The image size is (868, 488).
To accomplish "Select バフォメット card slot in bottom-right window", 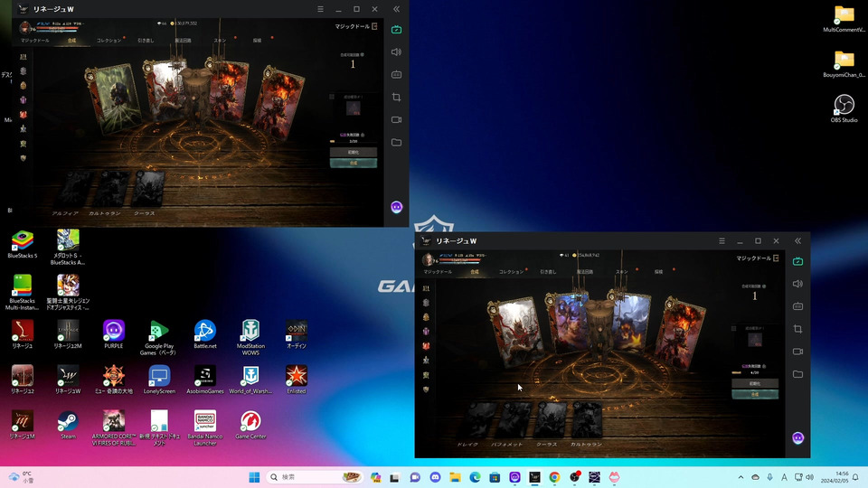I will click(x=514, y=420).
